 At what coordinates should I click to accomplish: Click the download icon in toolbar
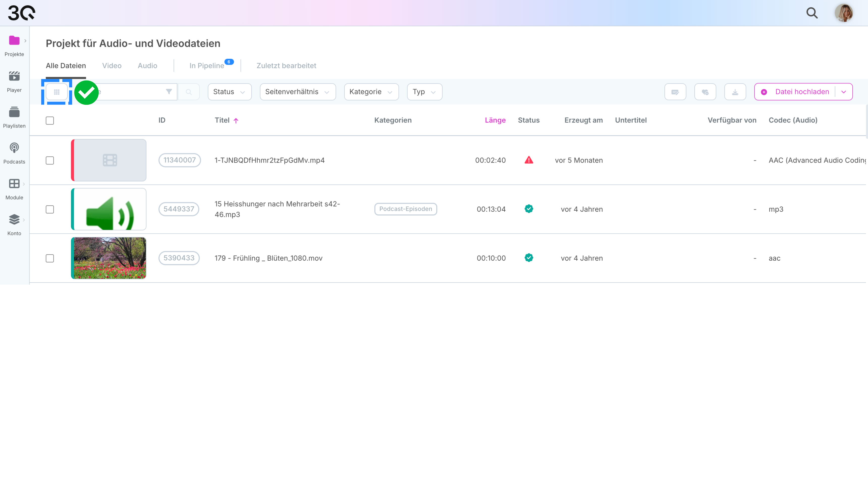pos(735,92)
